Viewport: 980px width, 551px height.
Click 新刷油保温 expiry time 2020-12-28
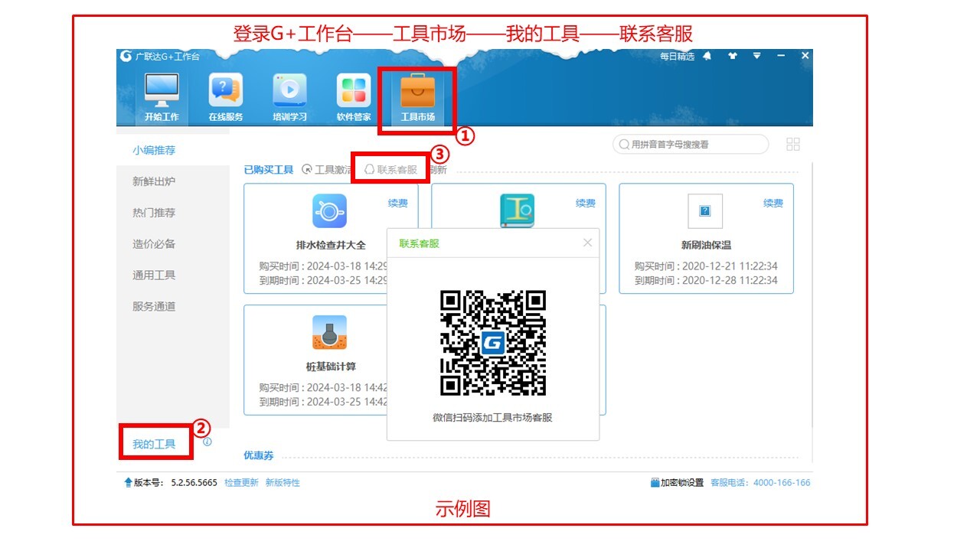click(706, 280)
